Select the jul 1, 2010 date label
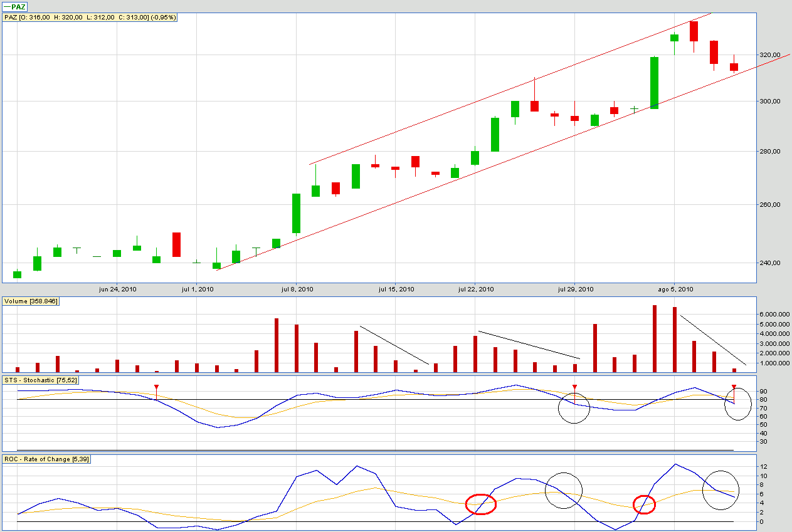Image resolution: width=792 pixels, height=532 pixels. tap(198, 289)
